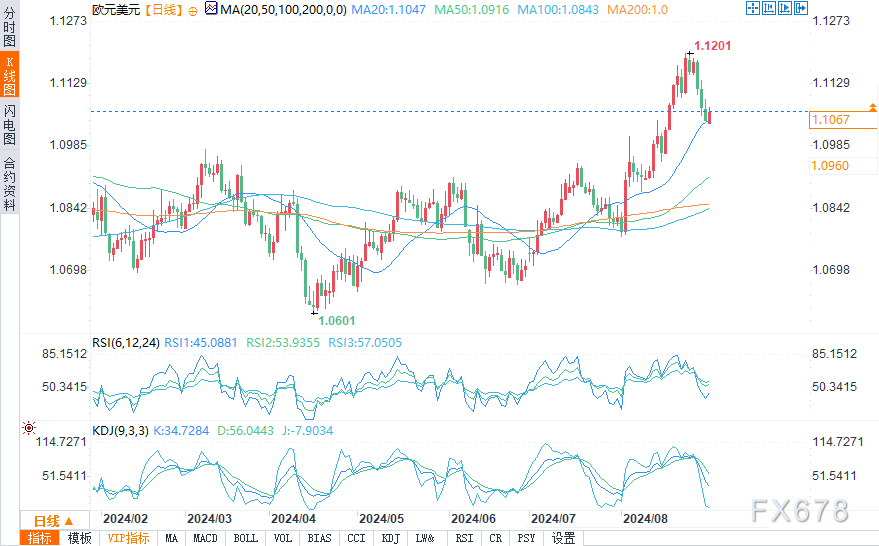This screenshot has height=546, width=879.
Task: Select the K线图 side tab
Action: tap(10, 76)
